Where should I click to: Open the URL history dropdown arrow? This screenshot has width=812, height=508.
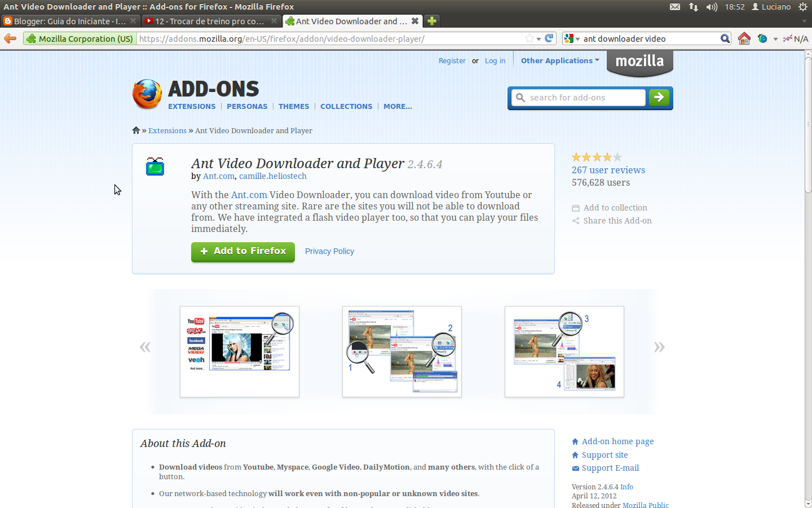[x=539, y=38]
